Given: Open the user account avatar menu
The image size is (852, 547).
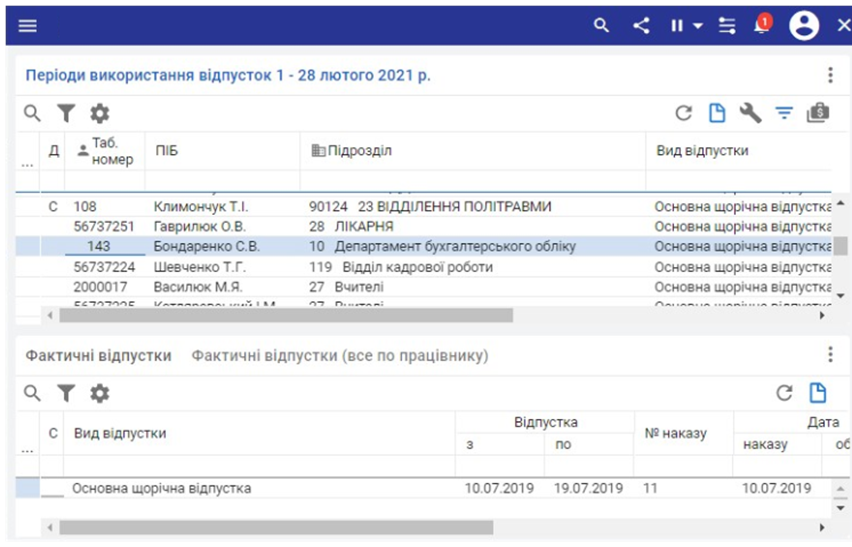Looking at the screenshot, I should [804, 26].
